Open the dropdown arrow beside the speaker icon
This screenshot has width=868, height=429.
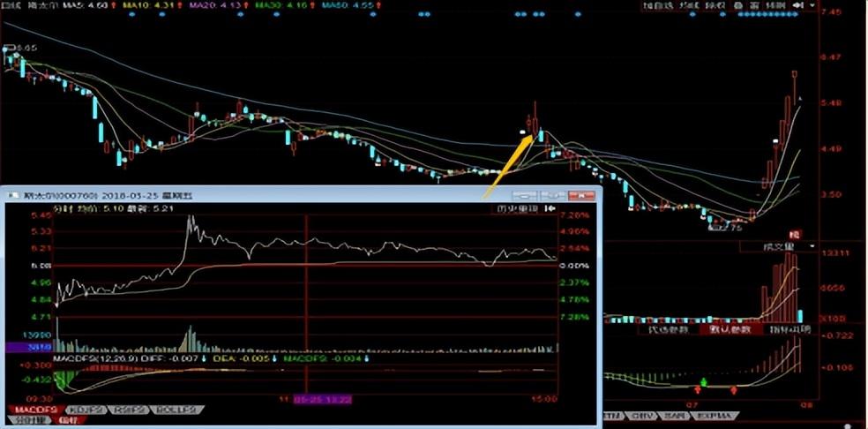pyautogui.click(x=812, y=5)
